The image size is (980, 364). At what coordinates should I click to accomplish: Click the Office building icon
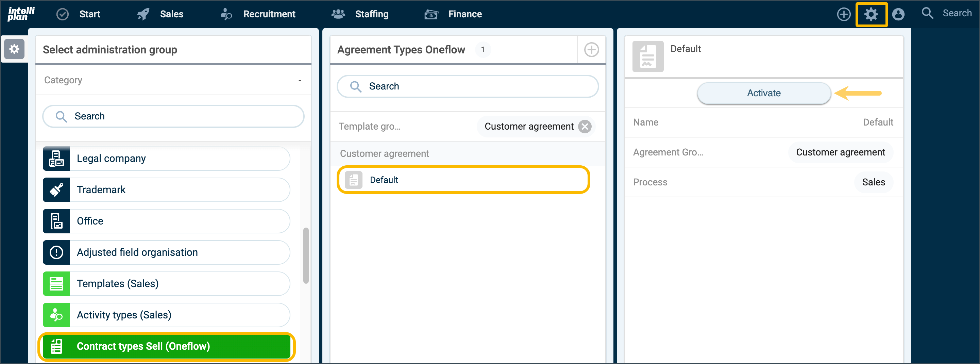click(x=56, y=221)
